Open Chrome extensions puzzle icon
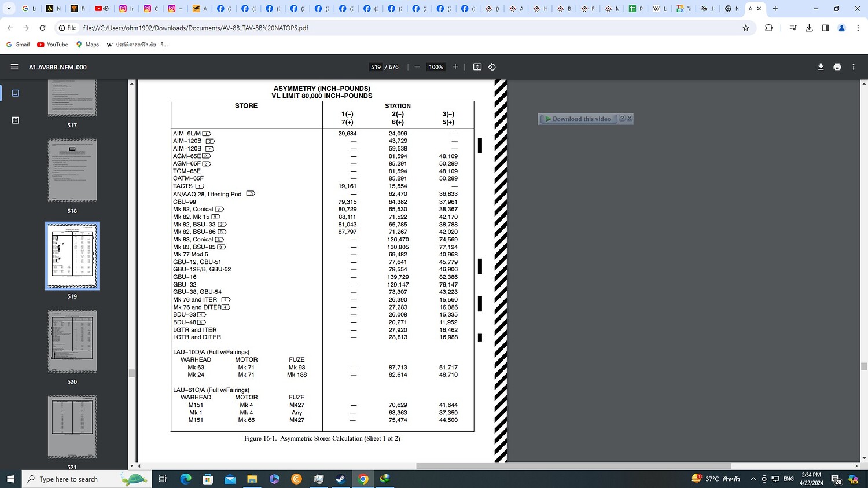868x488 pixels. (768, 28)
